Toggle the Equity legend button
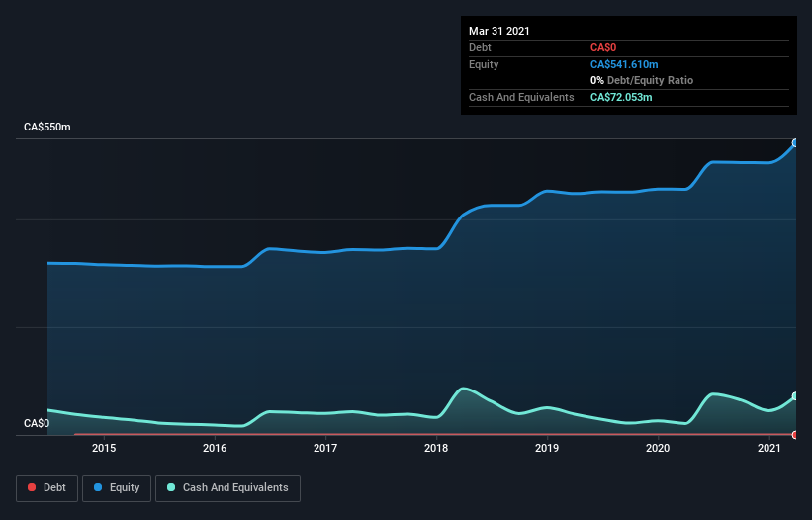Screen dimensions: 812x520 117,488
